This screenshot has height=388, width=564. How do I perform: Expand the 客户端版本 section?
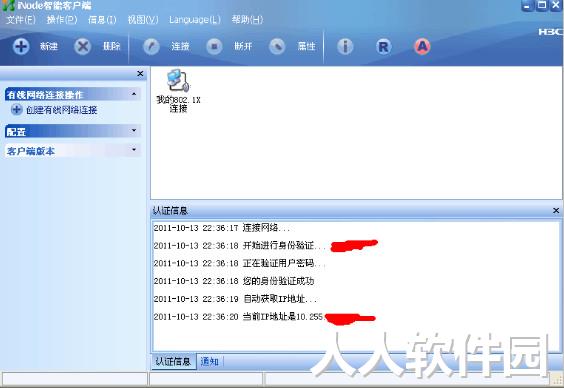point(134,149)
